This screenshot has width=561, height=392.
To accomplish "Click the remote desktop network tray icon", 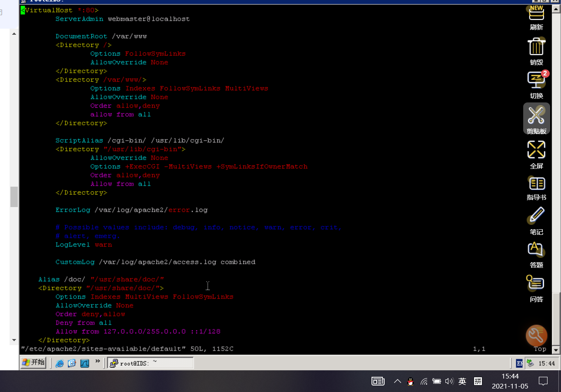I will (x=530, y=362).
